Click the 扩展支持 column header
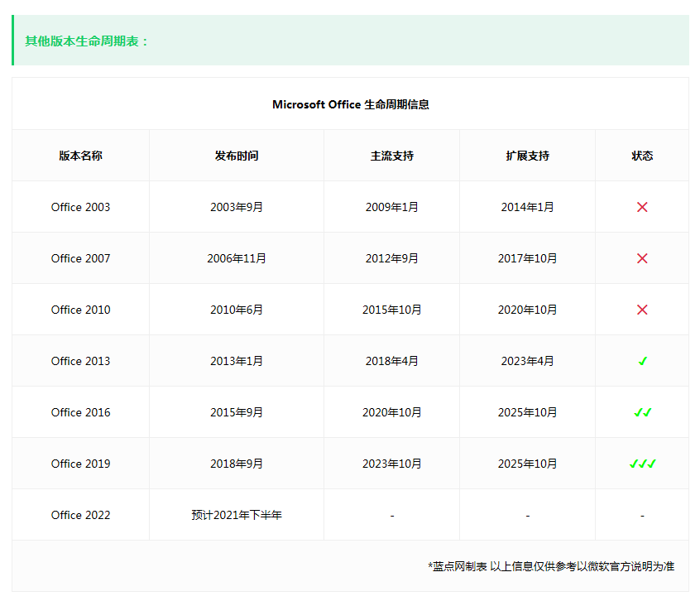 click(x=528, y=156)
